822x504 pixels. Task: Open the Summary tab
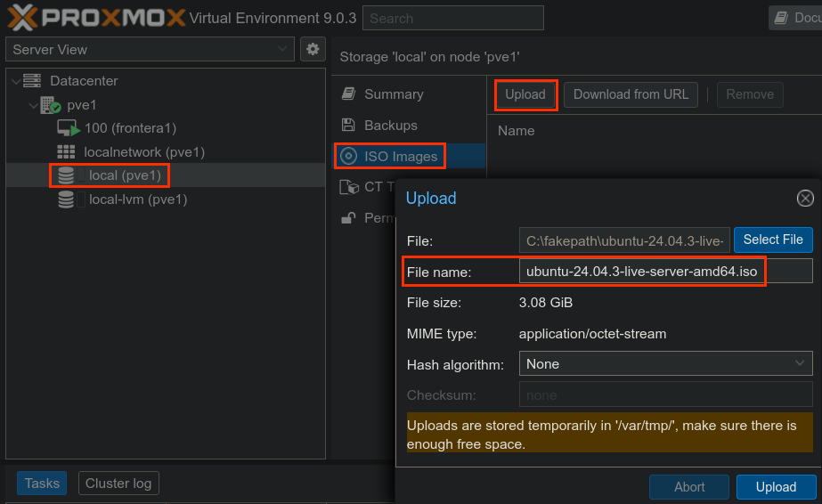(394, 94)
